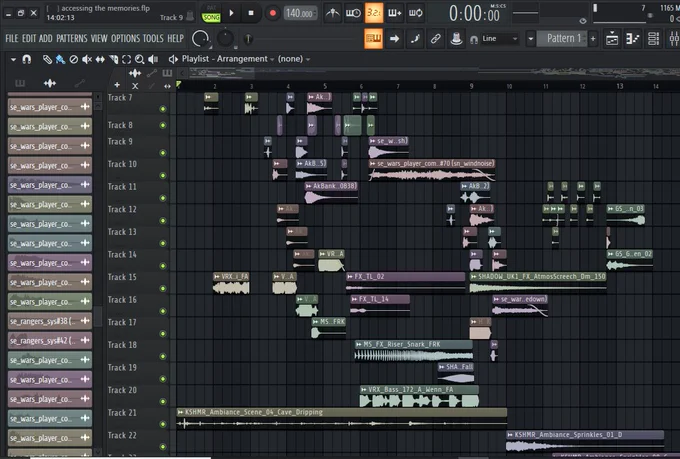Click the main volume knob
Image resolution: width=680 pixels, height=459 pixels.
[x=200, y=39]
